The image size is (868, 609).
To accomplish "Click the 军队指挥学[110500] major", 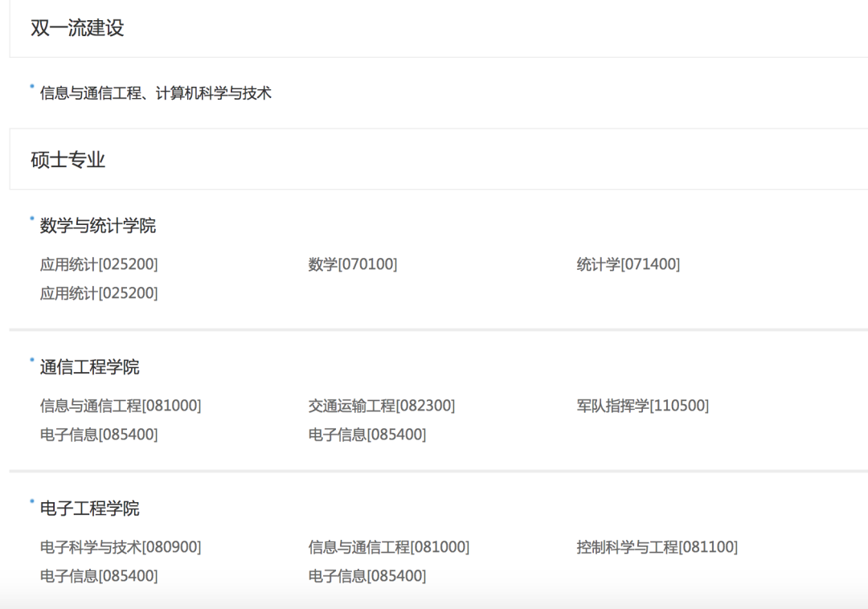I will coord(642,406).
